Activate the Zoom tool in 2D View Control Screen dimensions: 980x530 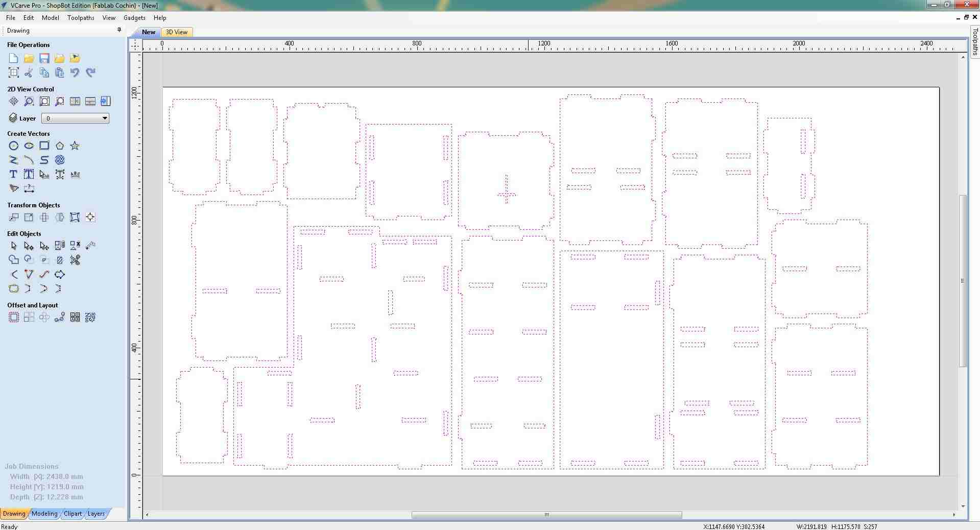pyautogui.click(x=29, y=102)
